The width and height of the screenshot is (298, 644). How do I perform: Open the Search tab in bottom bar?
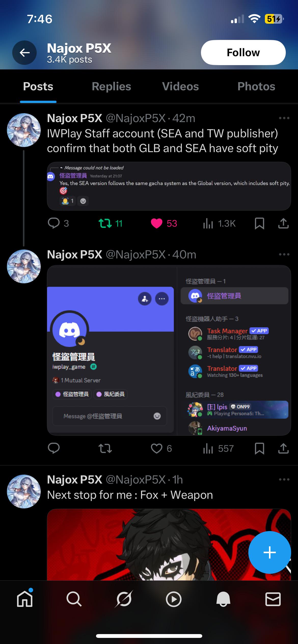tap(74, 599)
